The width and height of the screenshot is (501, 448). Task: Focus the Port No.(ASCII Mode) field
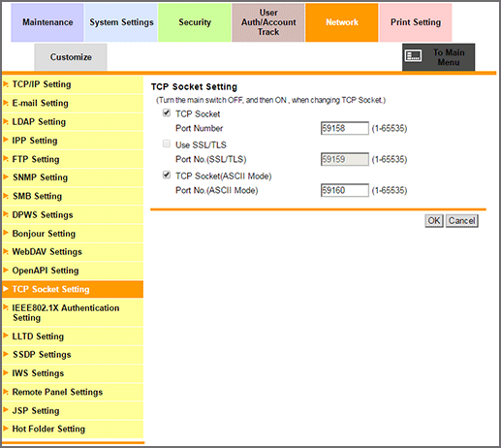[345, 190]
